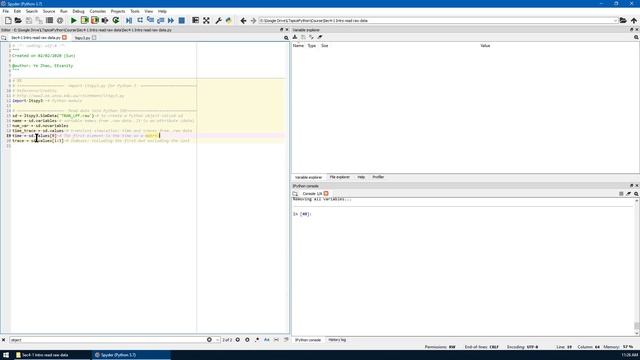Browse for a working directory
640x360 pixels.
click(x=623, y=20)
